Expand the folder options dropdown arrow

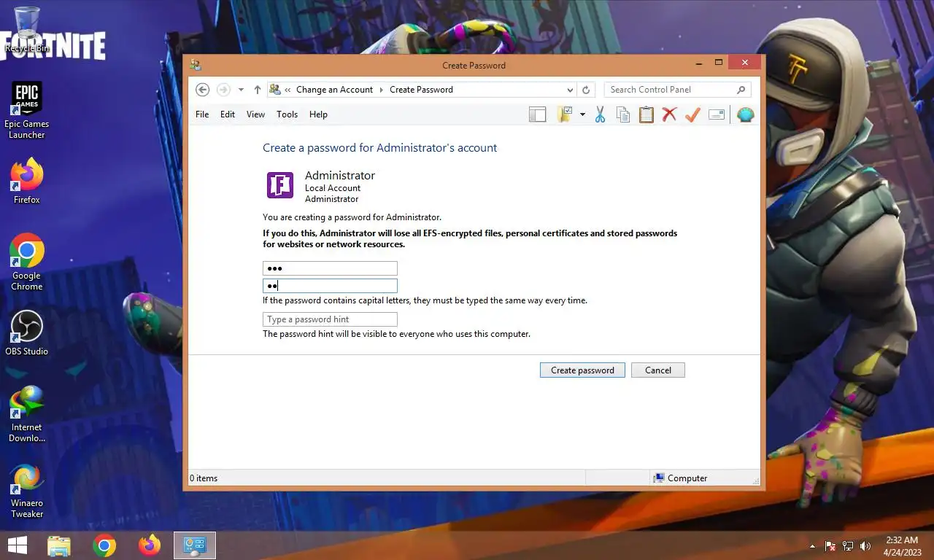582,114
